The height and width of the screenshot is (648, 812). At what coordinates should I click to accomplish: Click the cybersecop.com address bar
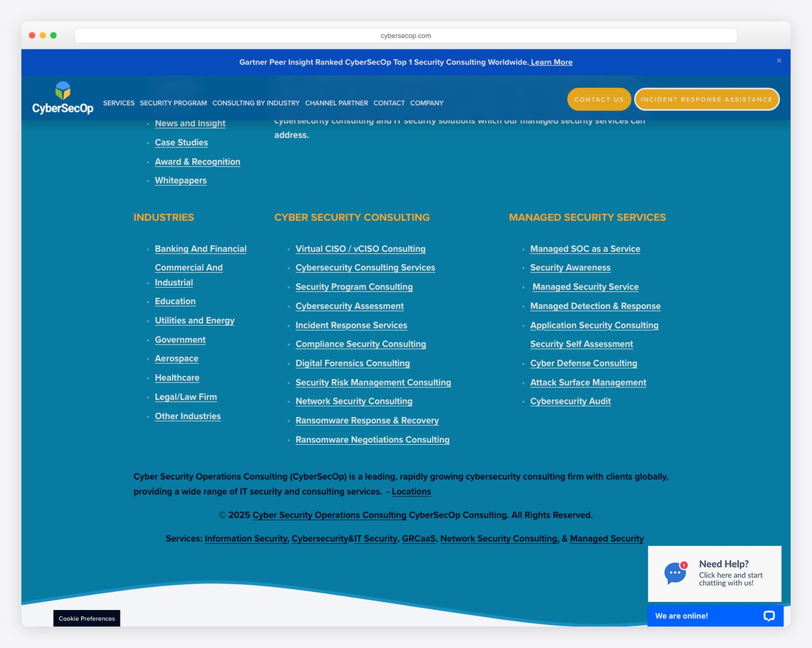(x=406, y=36)
